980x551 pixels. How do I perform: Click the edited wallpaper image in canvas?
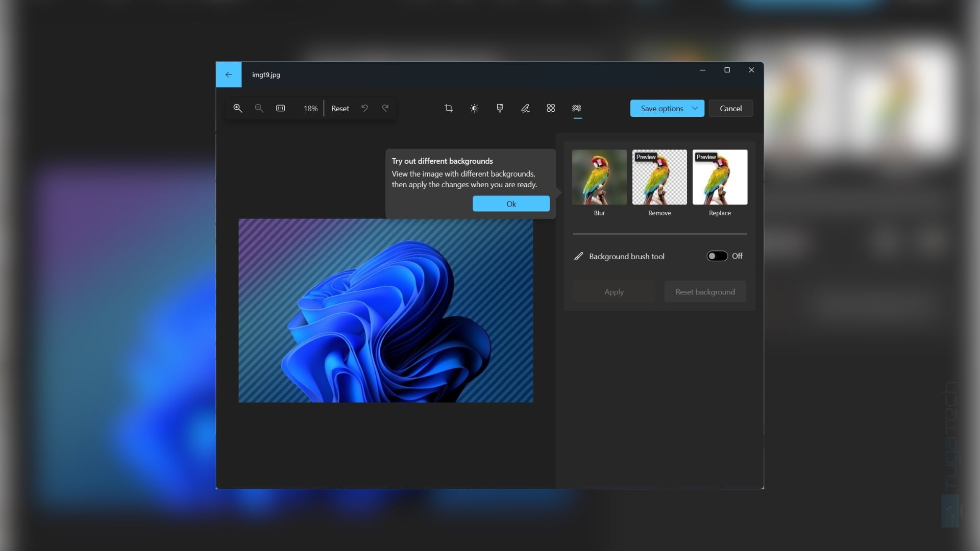tap(386, 311)
